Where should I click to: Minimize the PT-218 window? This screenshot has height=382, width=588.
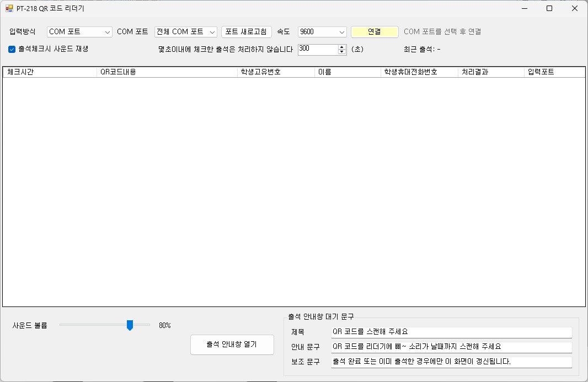pyautogui.click(x=525, y=8)
